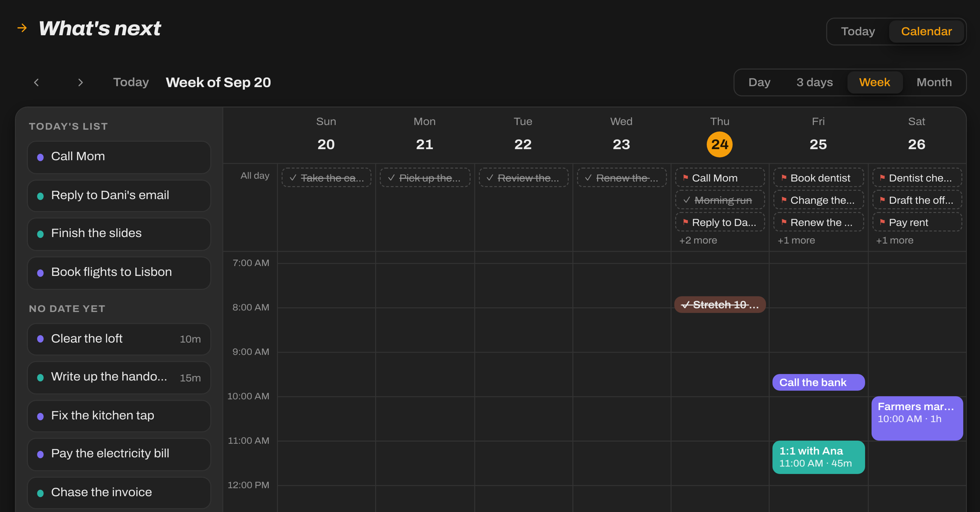The image size is (980, 512).
Task: Uncheck the completed Pick up the... task
Action: coord(391,178)
